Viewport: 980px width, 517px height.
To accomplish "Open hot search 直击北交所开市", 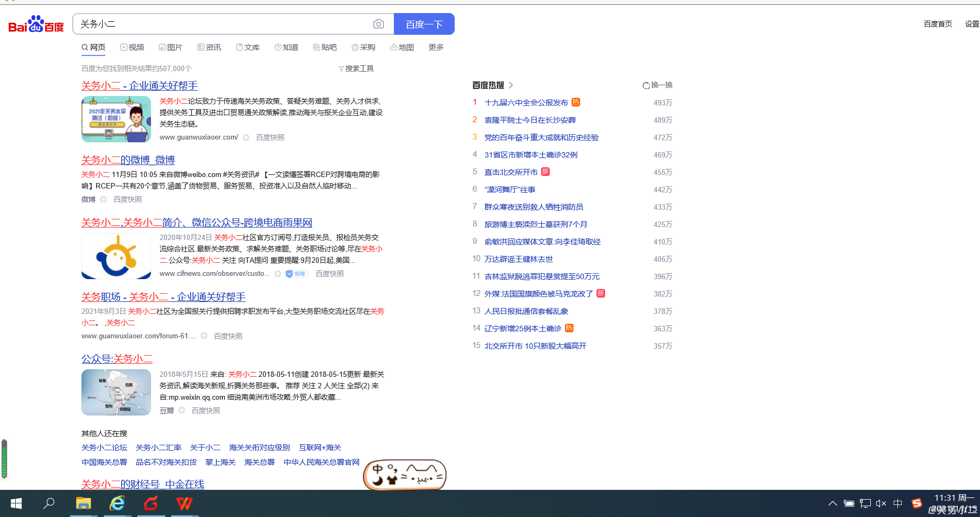I will point(511,172).
